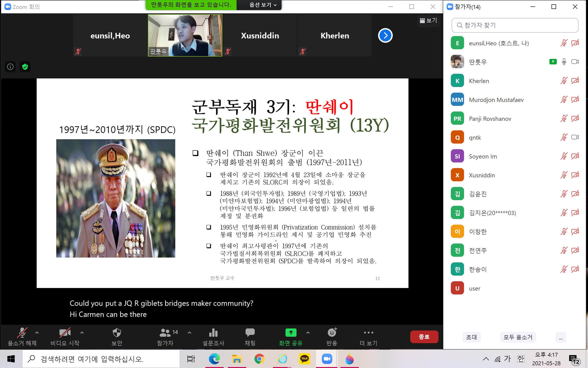Select the Xusniddin video tile

(x=260, y=35)
